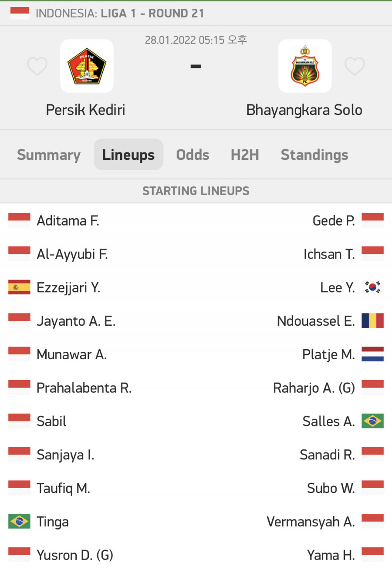The width and height of the screenshot is (392, 570).
Task: Tap the Indonesia flag in league header
Action: 20,13
